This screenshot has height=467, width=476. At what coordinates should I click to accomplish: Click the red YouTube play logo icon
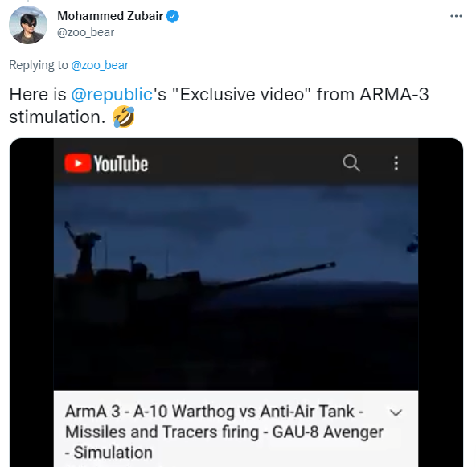pos(78,163)
